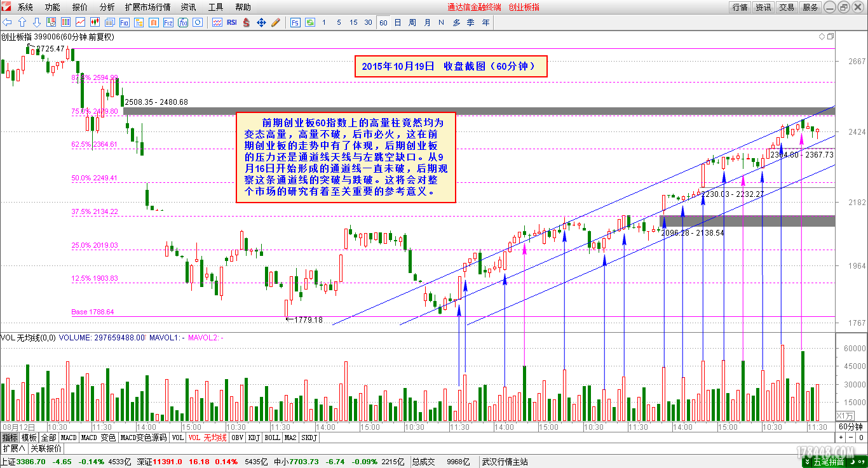Select the pencil drawing tool icon
868x468 pixels.
[x=275, y=22]
